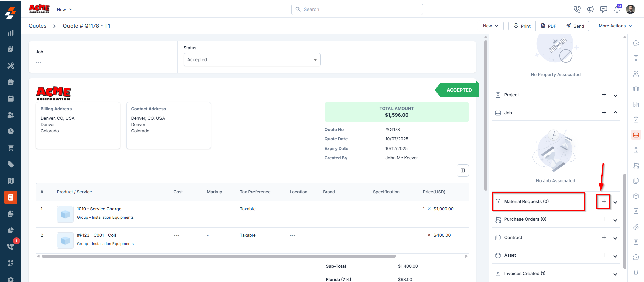Select the highlighted calculator quotes sidebar icon

11,197
